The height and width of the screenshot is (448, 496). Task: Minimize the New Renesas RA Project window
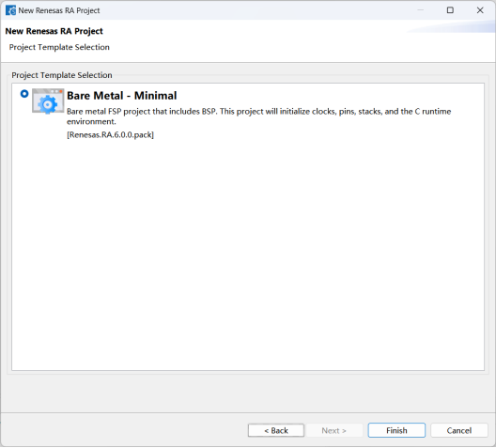[420, 10]
